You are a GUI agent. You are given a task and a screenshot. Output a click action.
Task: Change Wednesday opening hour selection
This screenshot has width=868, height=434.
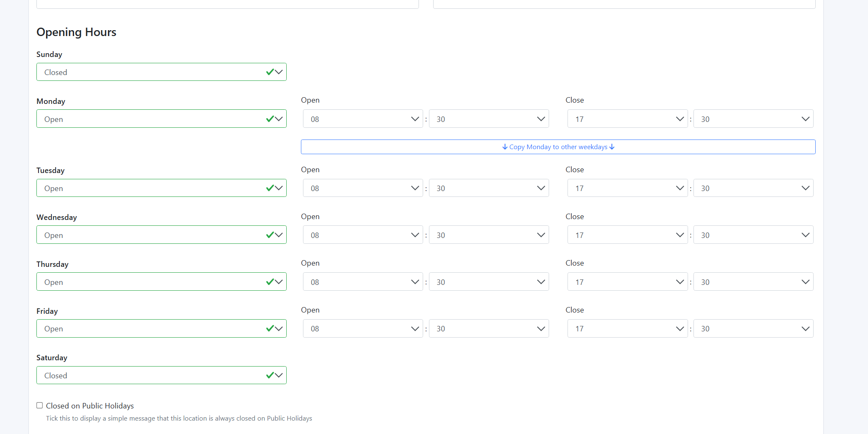[363, 235]
